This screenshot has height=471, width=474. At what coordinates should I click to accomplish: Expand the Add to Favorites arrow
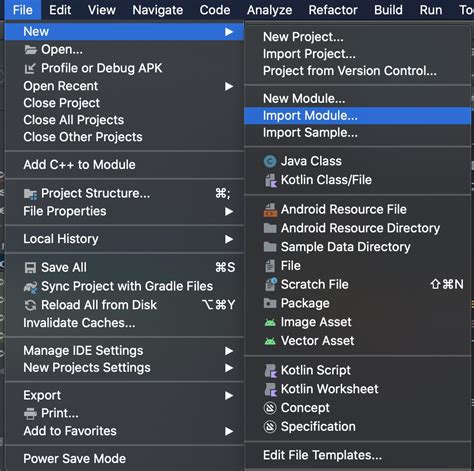pyautogui.click(x=229, y=431)
